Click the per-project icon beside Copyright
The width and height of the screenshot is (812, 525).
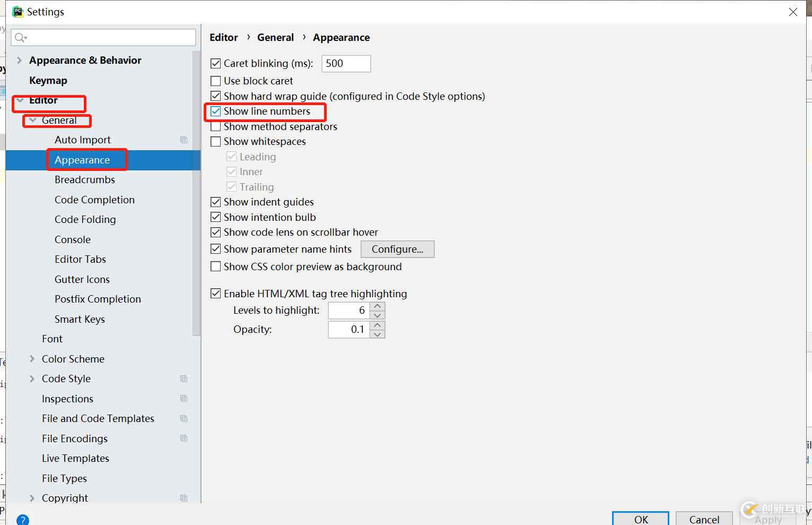184,498
